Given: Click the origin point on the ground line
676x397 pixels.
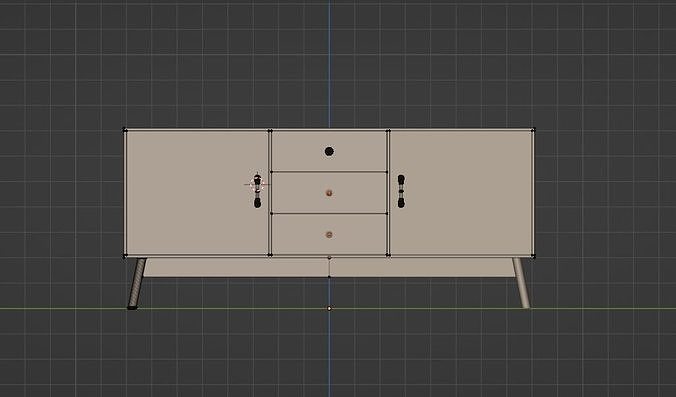Looking at the screenshot, I should pyautogui.click(x=329, y=309).
